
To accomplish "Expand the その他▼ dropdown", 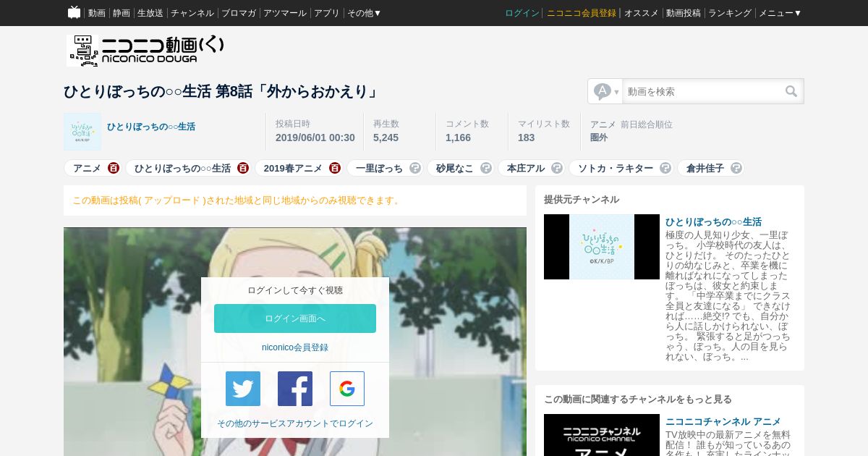I will coord(364,13).
